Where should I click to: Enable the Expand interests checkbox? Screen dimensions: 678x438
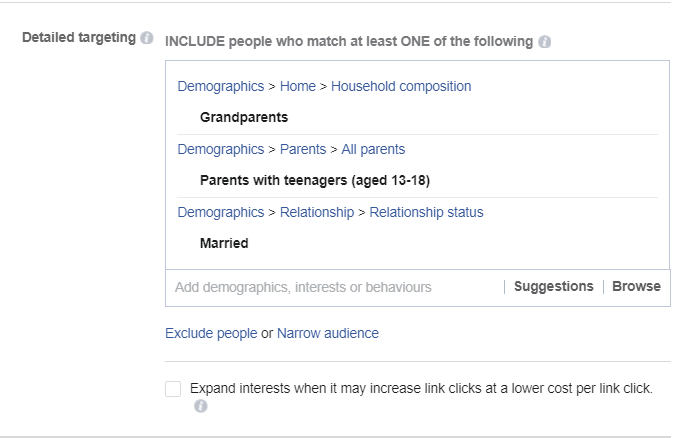click(x=174, y=389)
